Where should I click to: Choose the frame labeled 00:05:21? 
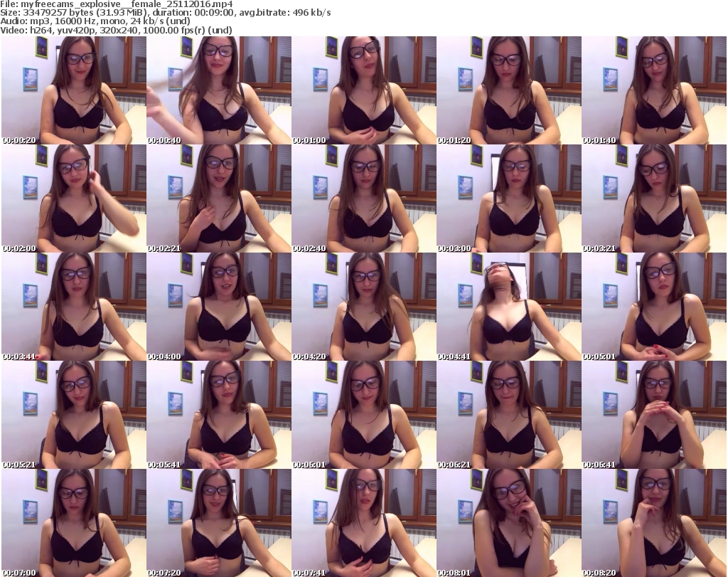(74, 415)
